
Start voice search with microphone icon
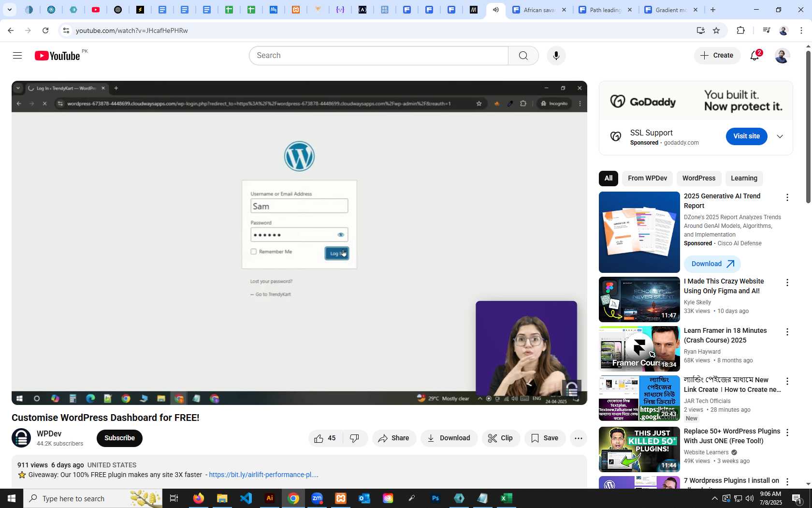[x=556, y=56]
